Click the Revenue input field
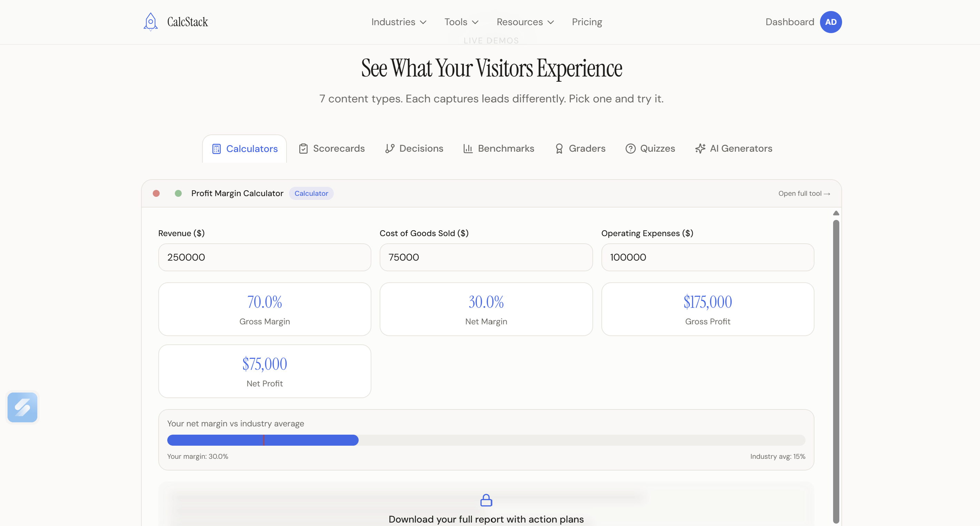Image resolution: width=980 pixels, height=526 pixels. click(x=264, y=257)
